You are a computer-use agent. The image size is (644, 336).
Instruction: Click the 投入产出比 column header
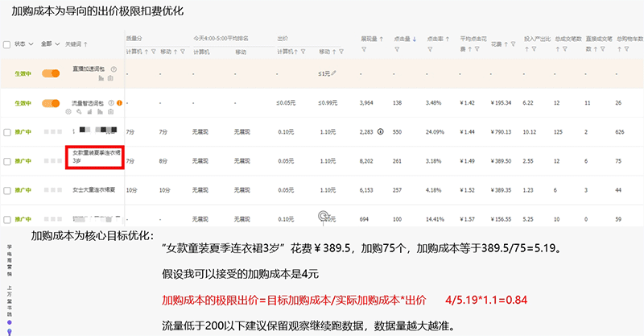pyautogui.click(x=536, y=38)
